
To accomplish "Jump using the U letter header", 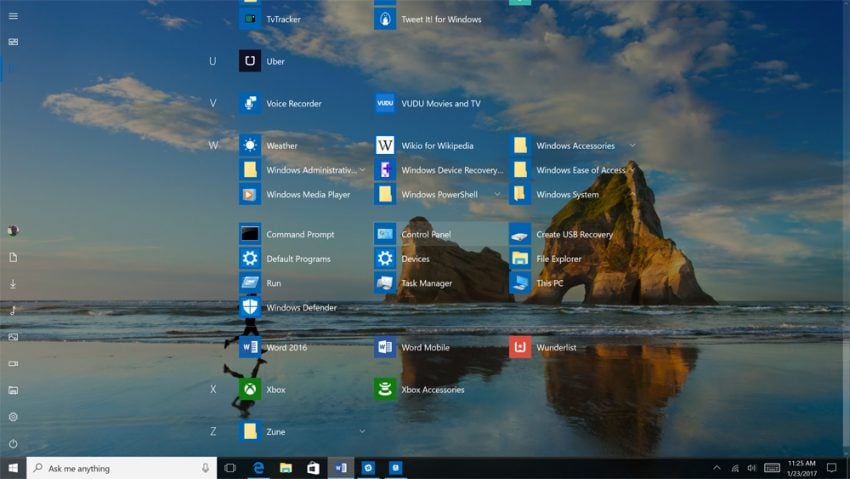I will [212, 61].
